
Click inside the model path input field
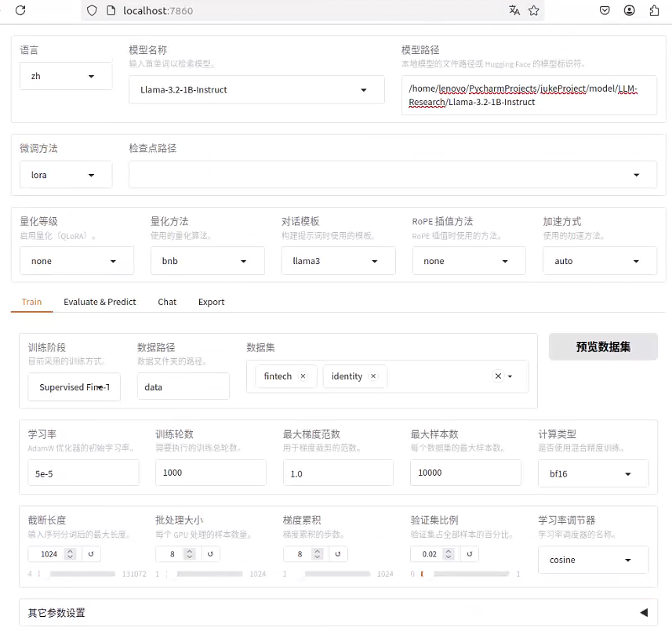point(529,95)
